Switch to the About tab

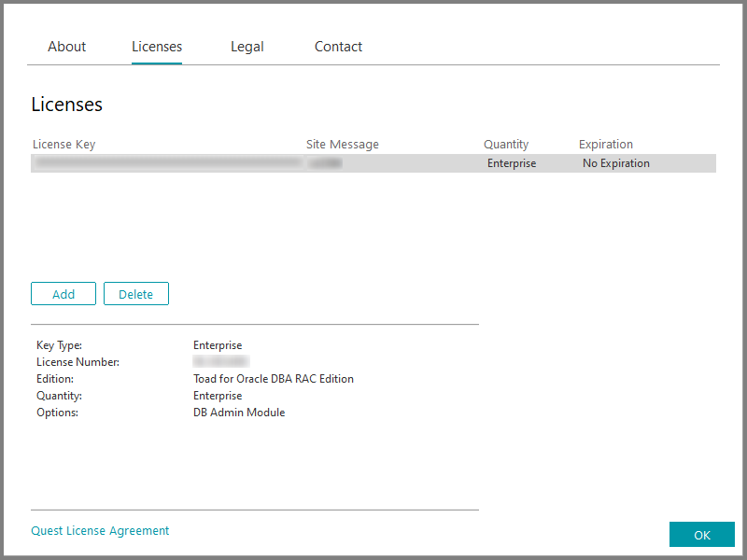[x=66, y=47]
